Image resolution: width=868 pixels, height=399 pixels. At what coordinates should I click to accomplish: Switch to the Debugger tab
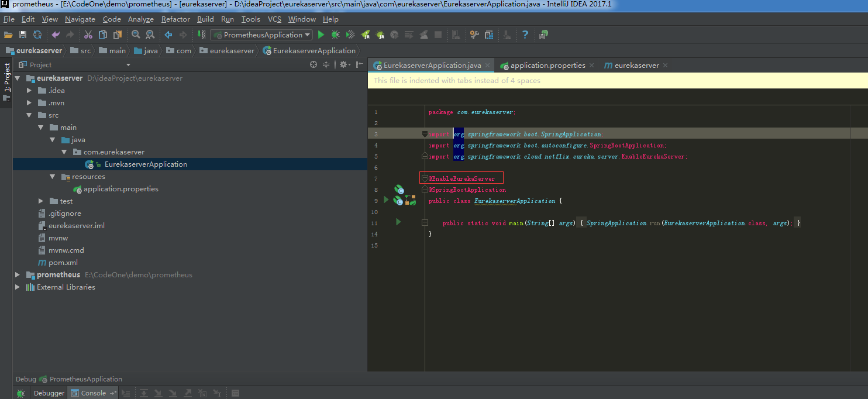pos(49,393)
